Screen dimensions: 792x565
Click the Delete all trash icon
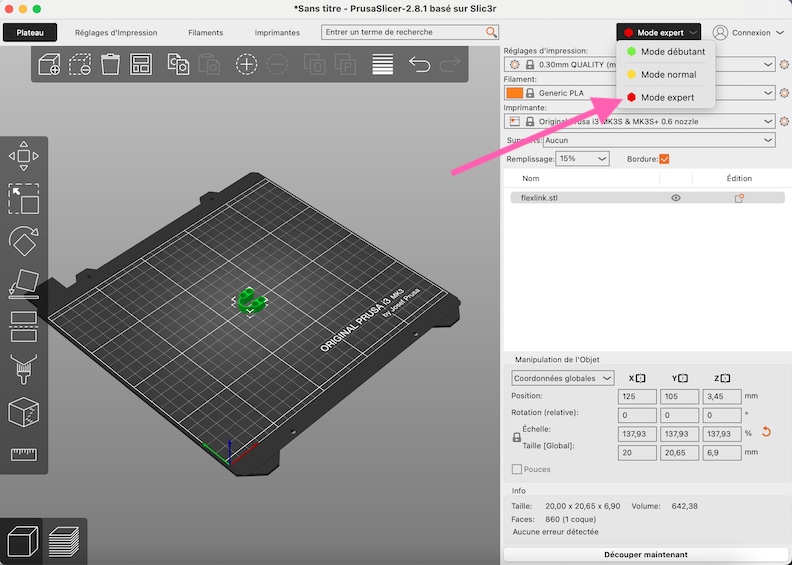tap(110, 65)
